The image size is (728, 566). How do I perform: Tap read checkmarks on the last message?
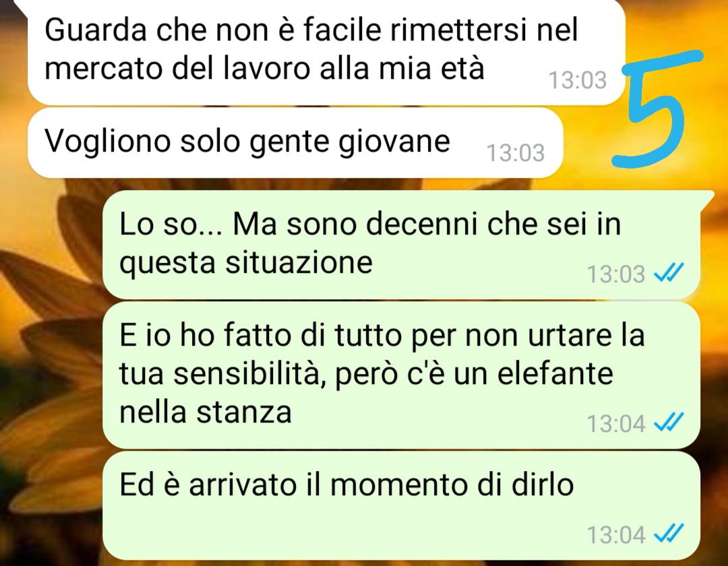[x=669, y=534]
